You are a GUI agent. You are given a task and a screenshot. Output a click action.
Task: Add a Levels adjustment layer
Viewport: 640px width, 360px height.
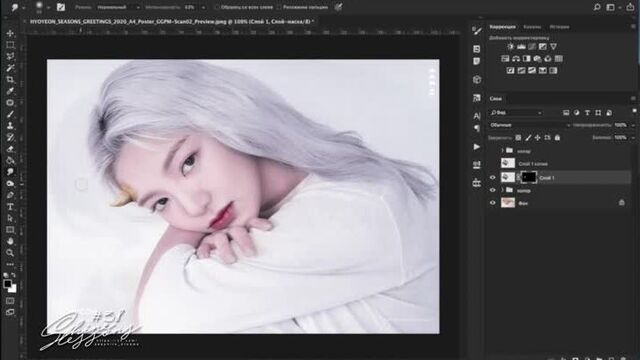pos(521,47)
